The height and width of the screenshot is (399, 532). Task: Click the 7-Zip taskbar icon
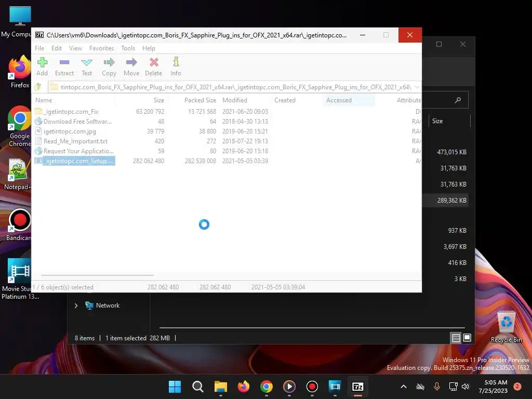point(357,387)
